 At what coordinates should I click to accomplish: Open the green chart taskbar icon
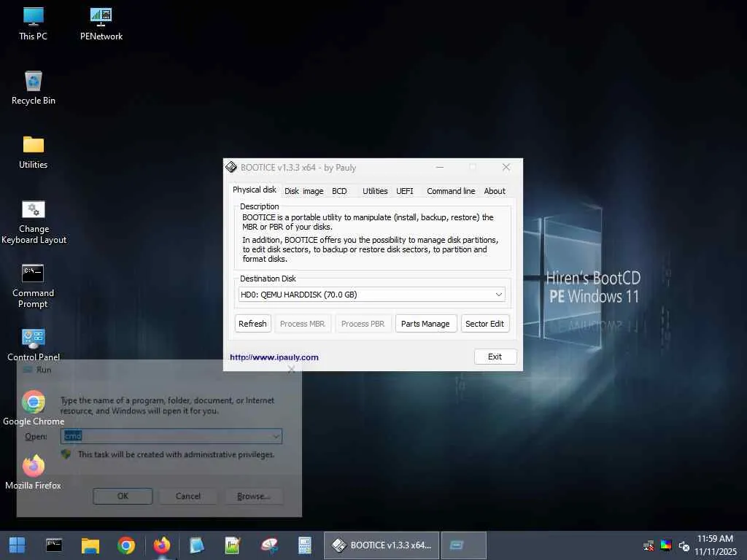(x=232, y=545)
